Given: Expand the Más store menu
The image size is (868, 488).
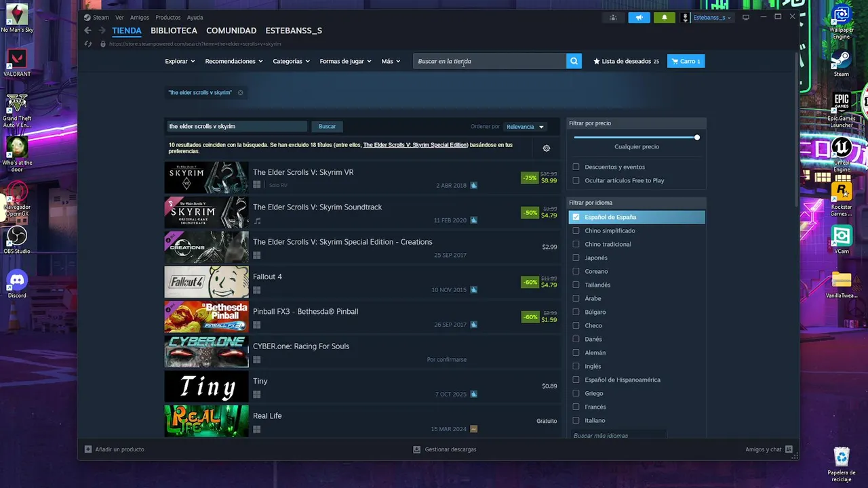Looking at the screenshot, I should [391, 61].
